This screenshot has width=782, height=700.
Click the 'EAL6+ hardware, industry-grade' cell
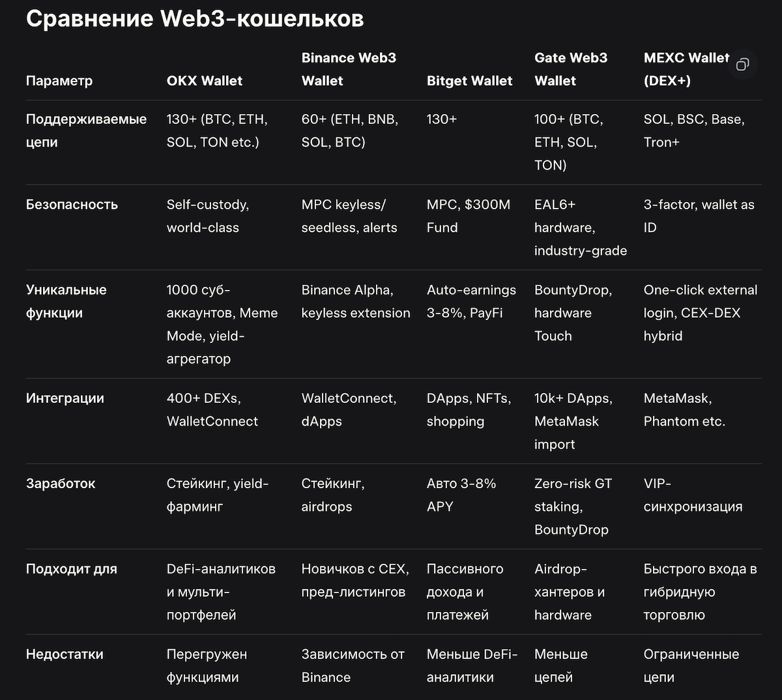[x=581, y=227]
